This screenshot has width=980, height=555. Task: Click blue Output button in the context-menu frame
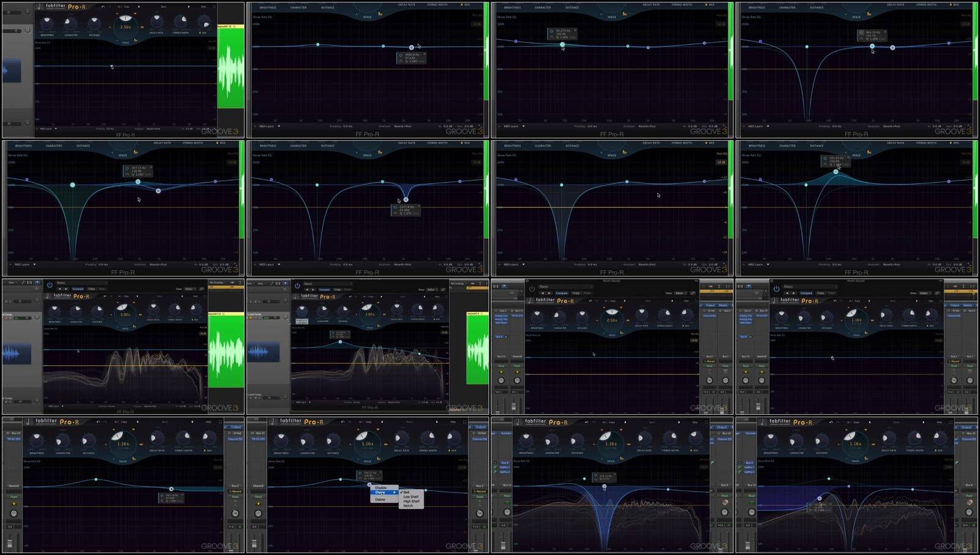[x=480, y=427]
